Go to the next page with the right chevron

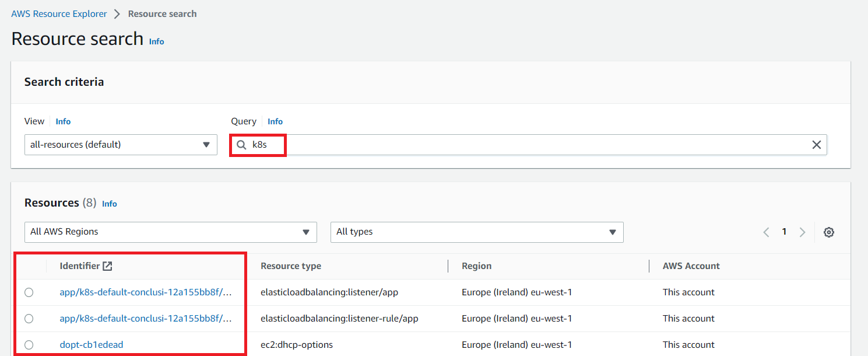click(802, 232)
